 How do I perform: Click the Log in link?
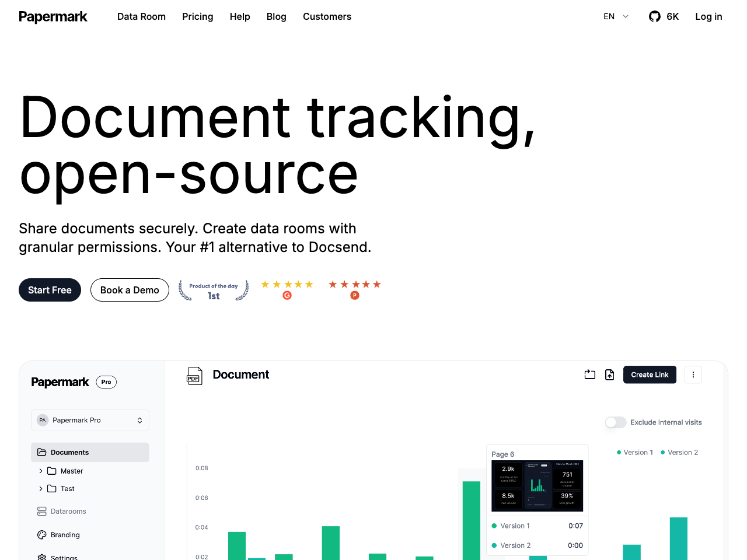[708, 16]
